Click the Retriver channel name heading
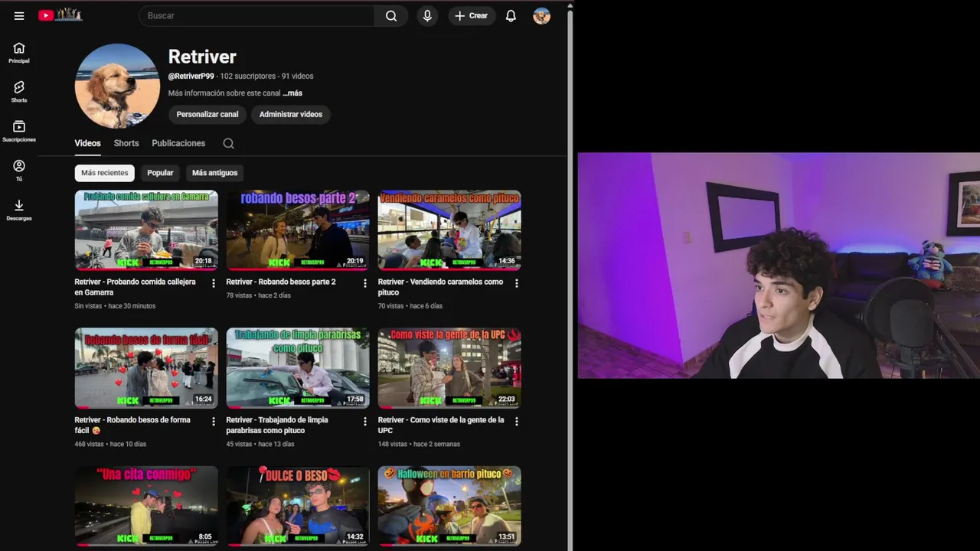980x551 pixels. tap(202, 57)
